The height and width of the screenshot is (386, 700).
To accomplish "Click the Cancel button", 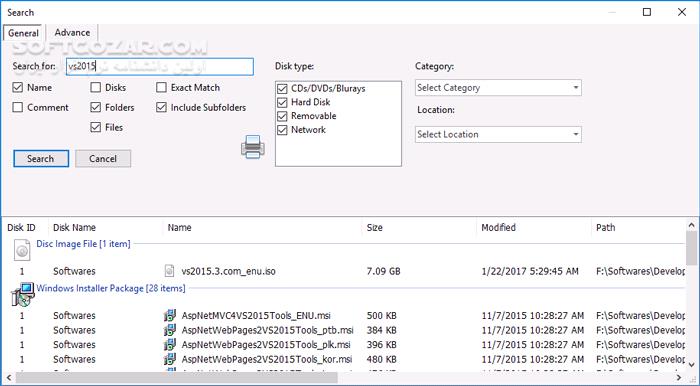I will pyautogui.click(x=103, y=158).
